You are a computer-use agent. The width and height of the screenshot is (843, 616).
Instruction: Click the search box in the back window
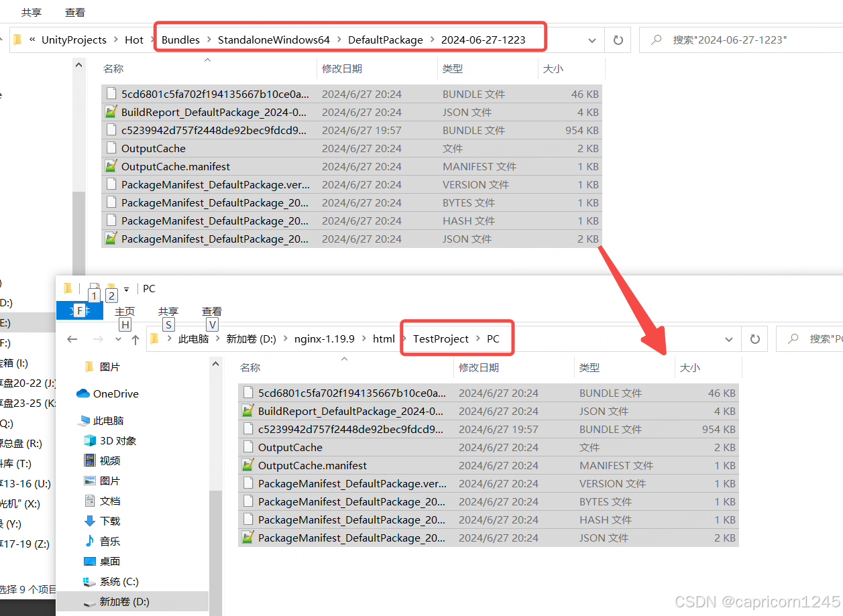click(741, 40)
